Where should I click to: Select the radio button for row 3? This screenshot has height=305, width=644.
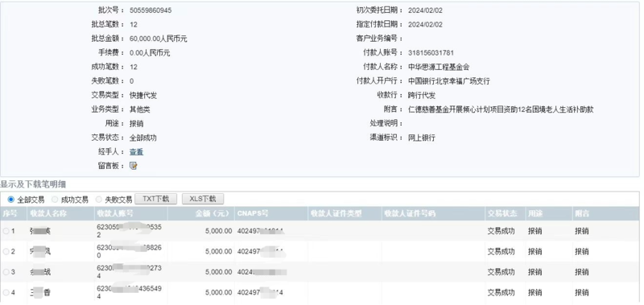6,272
